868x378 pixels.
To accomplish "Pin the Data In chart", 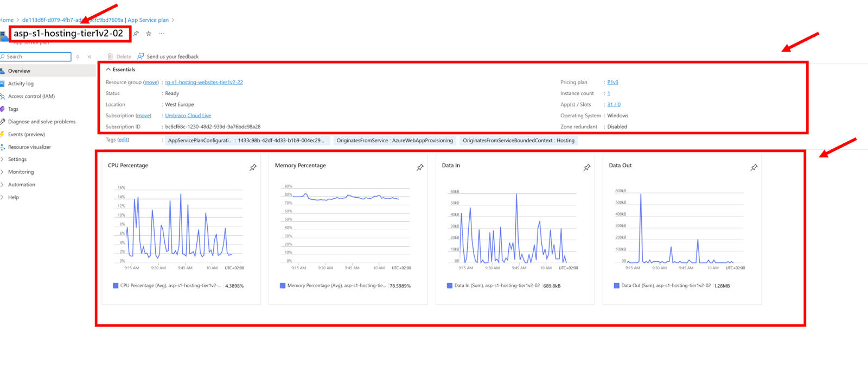I will pyautogui.click(x=587, y=168).
